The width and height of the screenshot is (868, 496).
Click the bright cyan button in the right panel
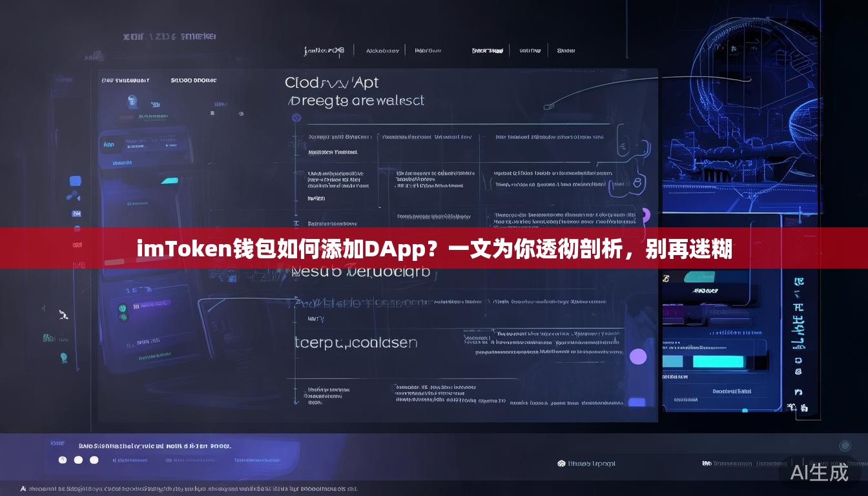point(719,361)
